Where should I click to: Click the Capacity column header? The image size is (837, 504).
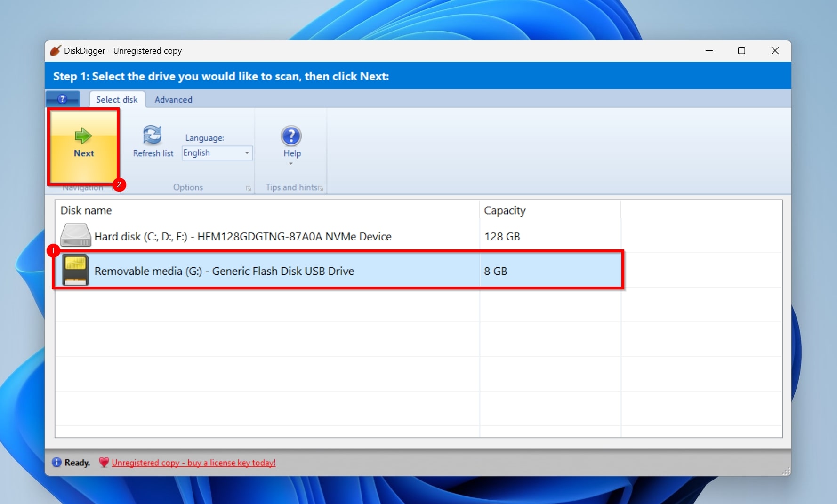(550, 210)
